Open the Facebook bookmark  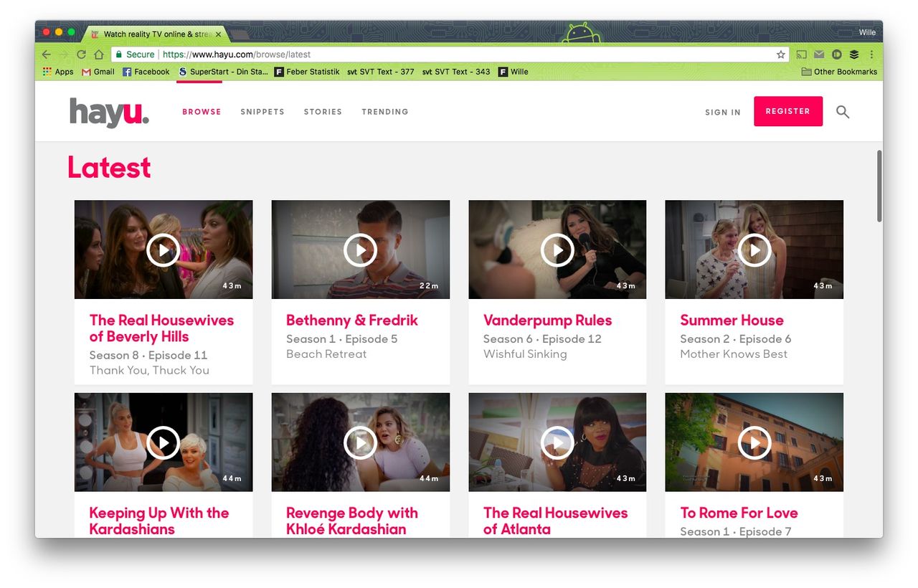(x=146, y=72)
